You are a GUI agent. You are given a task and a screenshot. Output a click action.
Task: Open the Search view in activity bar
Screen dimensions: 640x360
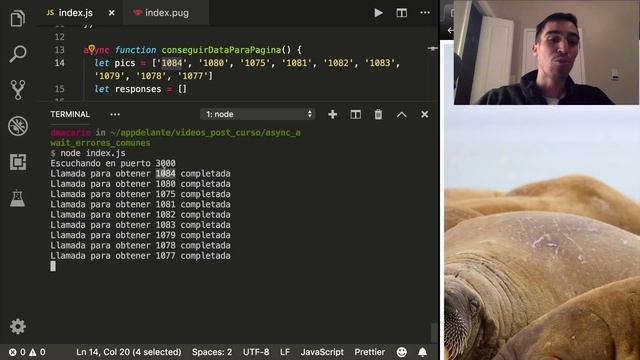click(18, 54)
